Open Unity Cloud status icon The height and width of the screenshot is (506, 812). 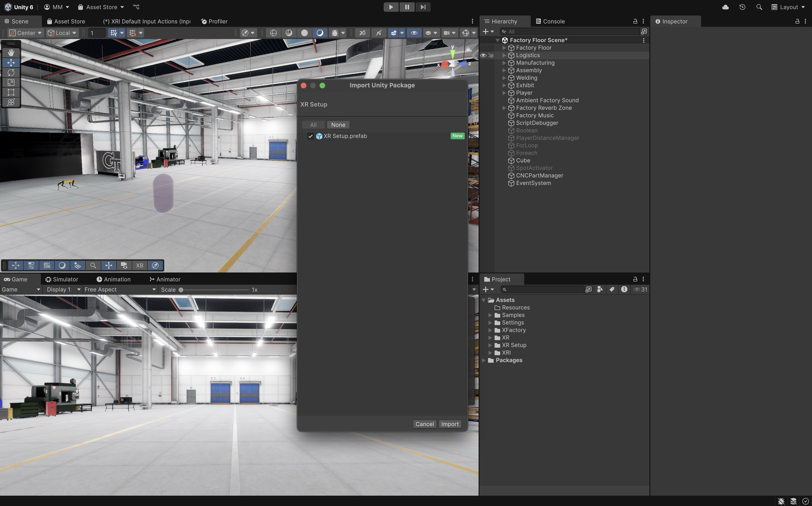725,7
